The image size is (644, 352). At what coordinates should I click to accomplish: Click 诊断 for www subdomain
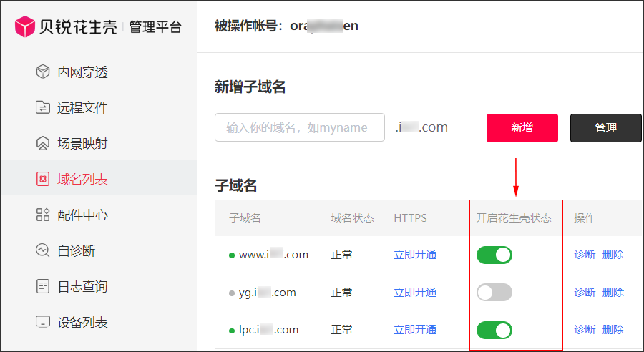tap(585, 255)
